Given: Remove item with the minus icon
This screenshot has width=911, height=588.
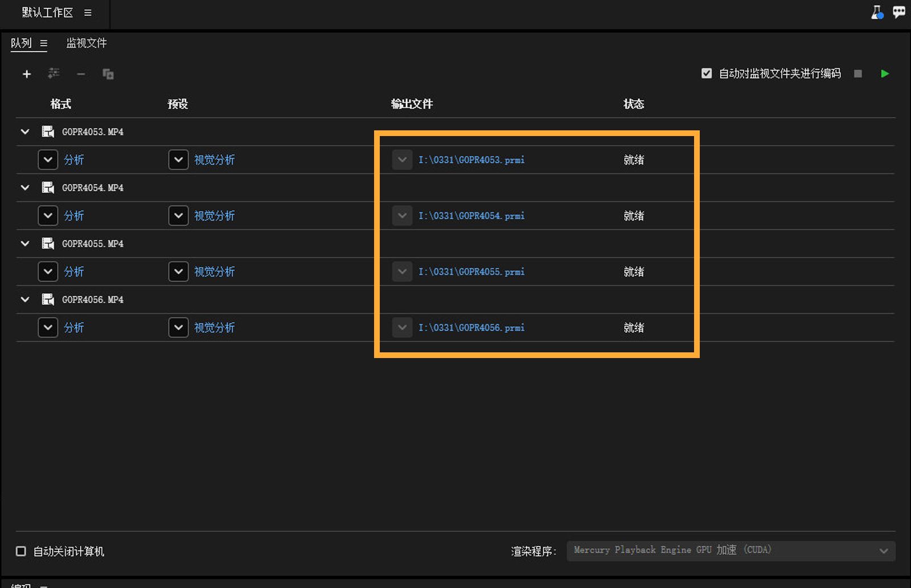Looking at the screenshot, I should point(81,74).
